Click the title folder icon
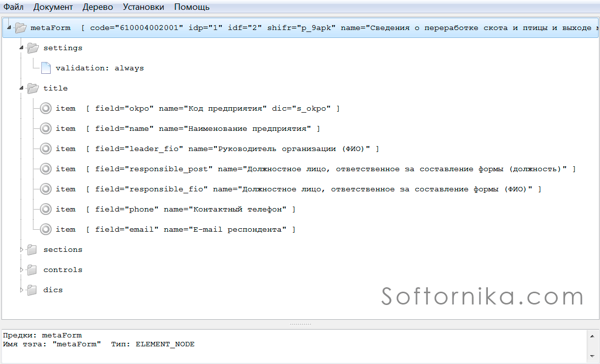 pyautogui.click(x=32, y=89)
